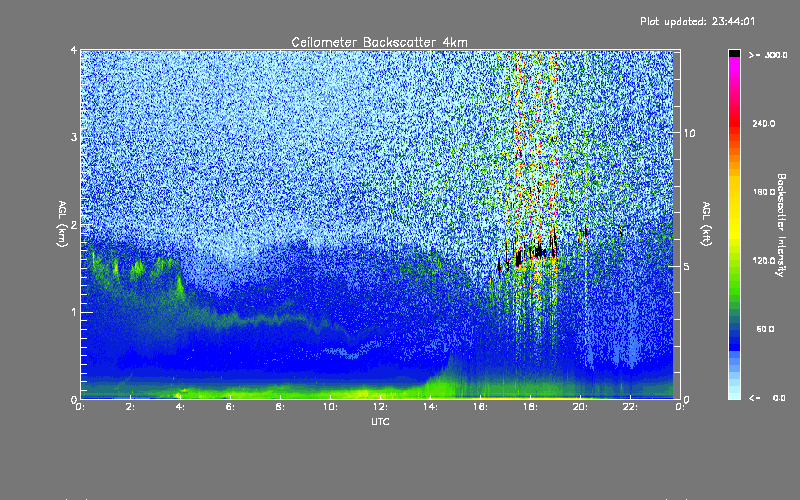
Task: Click the "240.0" colorbar value
Action: (764, 123)
